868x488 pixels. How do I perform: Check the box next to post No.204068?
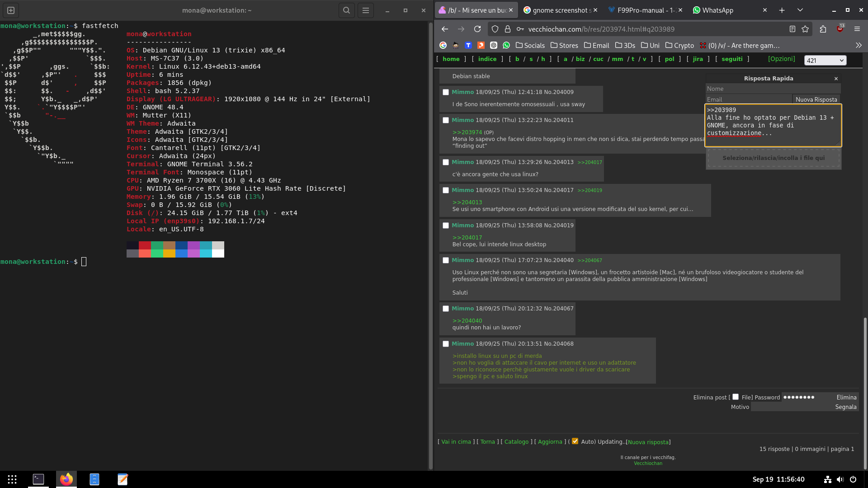446,344
